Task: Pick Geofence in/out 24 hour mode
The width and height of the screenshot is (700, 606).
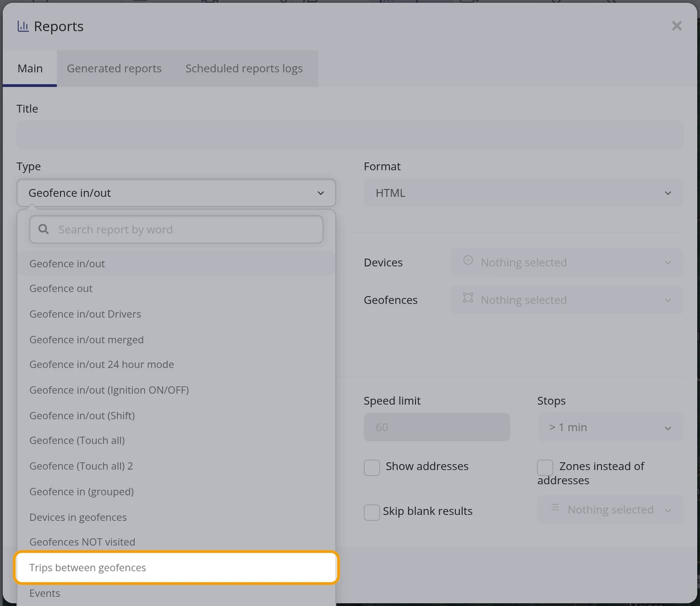Action: tap(176, 365)
